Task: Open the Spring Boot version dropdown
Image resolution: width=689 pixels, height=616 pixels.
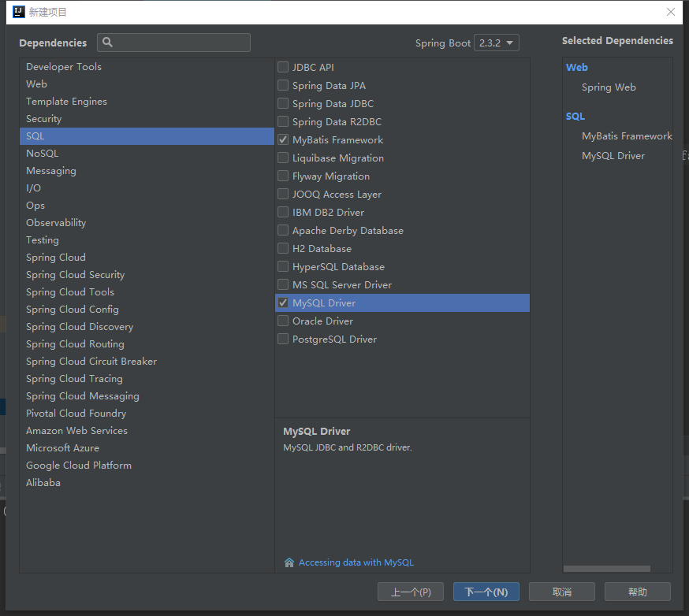Action: (497, 43)
